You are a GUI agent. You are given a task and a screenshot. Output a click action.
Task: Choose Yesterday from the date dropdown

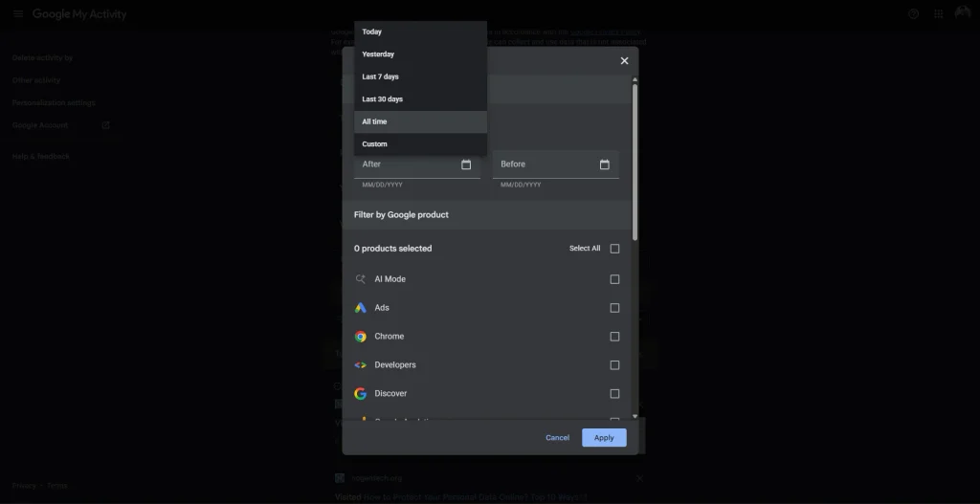421,55
